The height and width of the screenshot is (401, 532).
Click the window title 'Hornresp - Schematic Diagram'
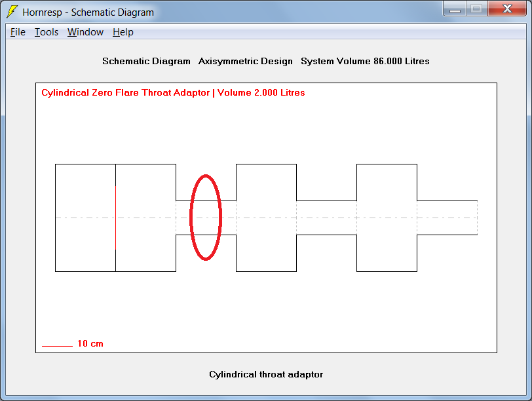pos(88,12)
